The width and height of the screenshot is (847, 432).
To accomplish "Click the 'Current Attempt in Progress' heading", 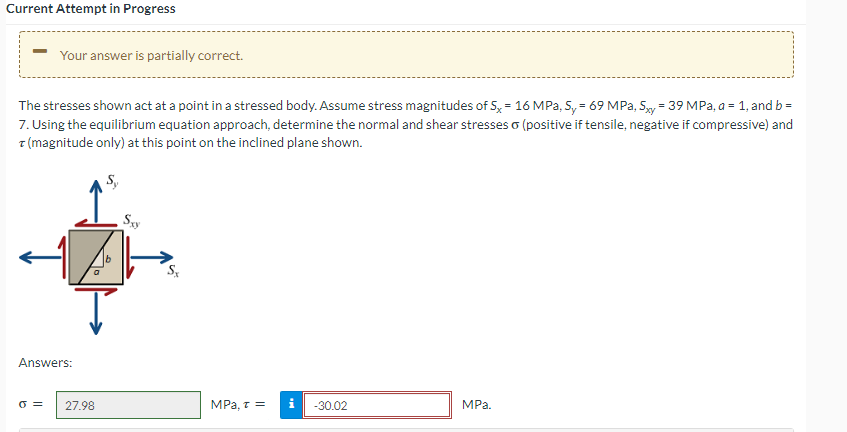I will (91, 9).
